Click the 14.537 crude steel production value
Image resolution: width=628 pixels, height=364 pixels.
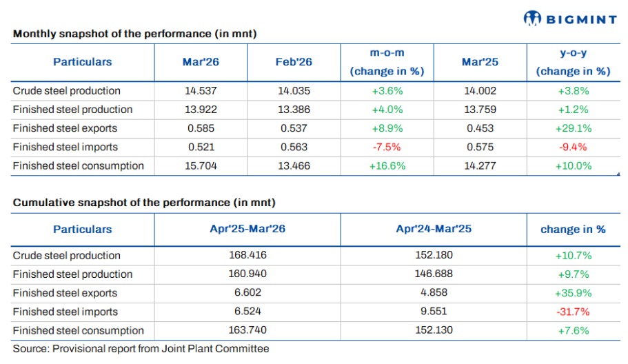click(201, 91)
